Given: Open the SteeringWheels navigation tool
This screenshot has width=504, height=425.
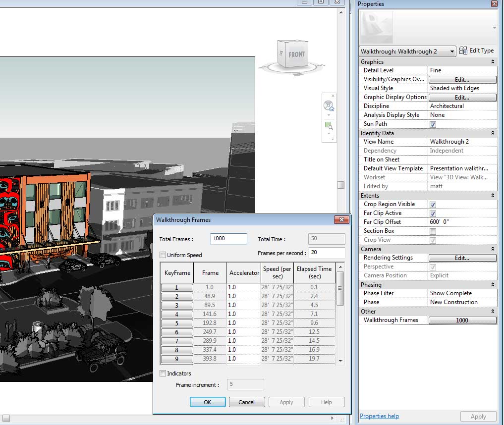Looking at the screenshot, I should pyautogui.click(x=329, y=106).
